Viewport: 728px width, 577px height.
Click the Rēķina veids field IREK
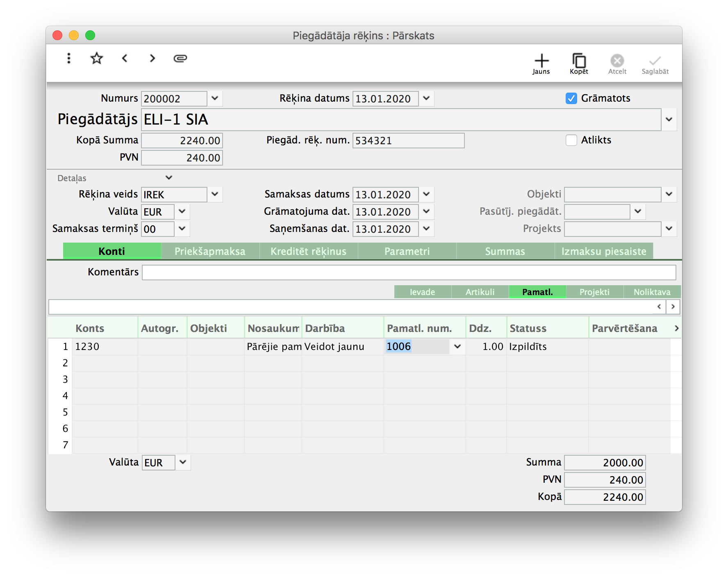tap(174, 195)
